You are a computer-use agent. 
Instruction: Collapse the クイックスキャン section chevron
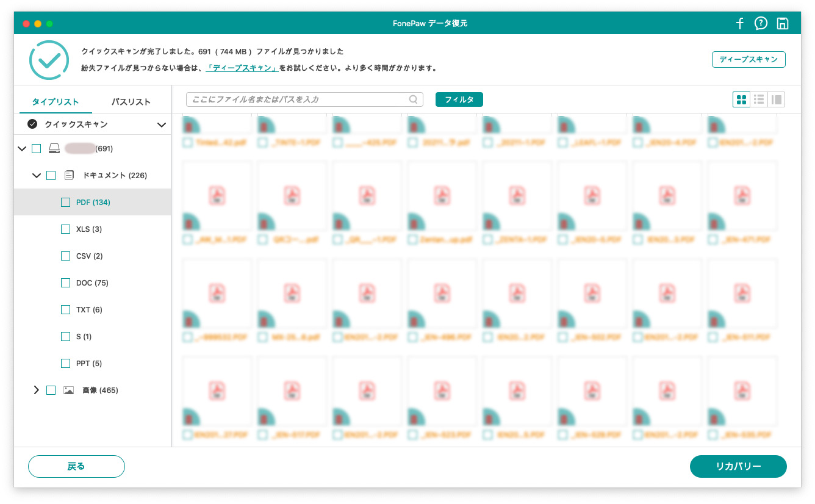click(162, 124)
